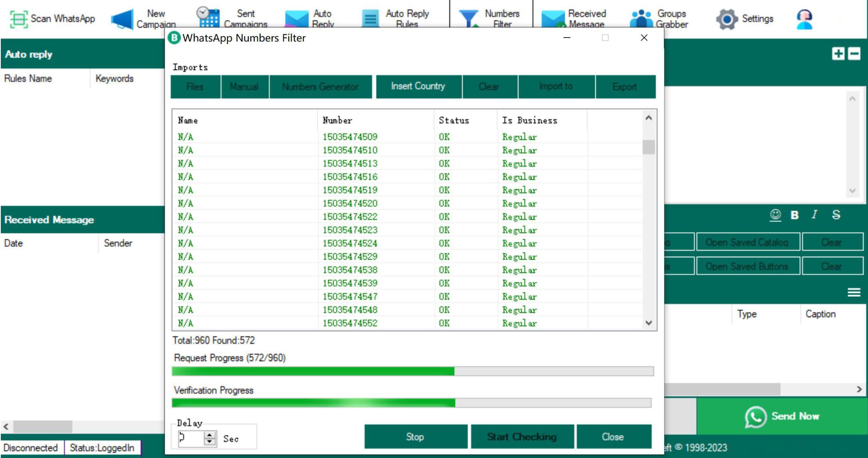
Task: Open support agent headset icon
Action: point(804,19)
